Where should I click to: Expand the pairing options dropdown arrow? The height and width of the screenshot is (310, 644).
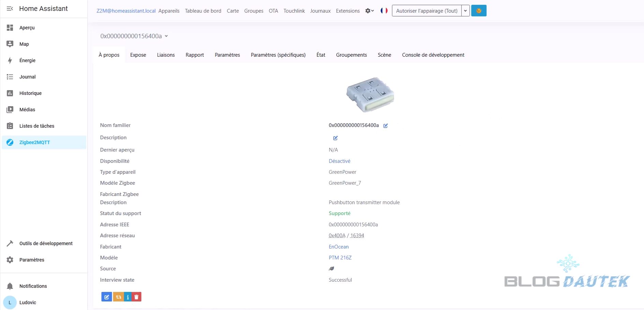[465, 11]
